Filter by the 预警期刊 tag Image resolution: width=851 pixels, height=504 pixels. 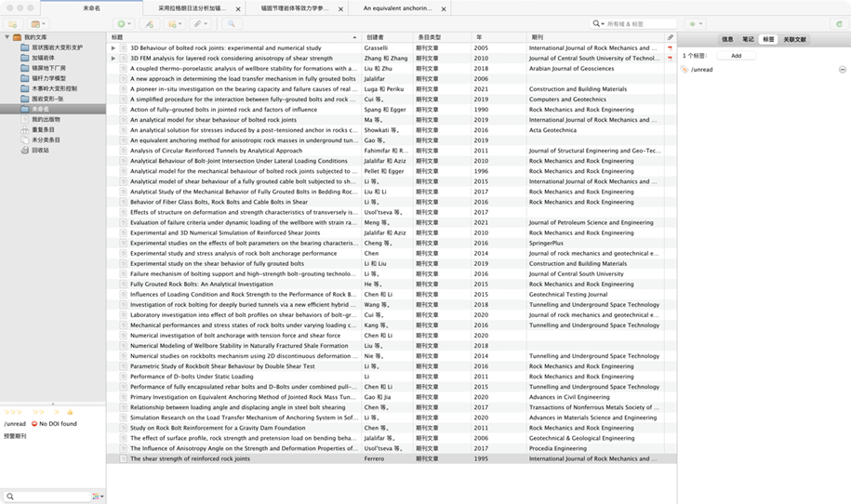(x=15, y=435)
